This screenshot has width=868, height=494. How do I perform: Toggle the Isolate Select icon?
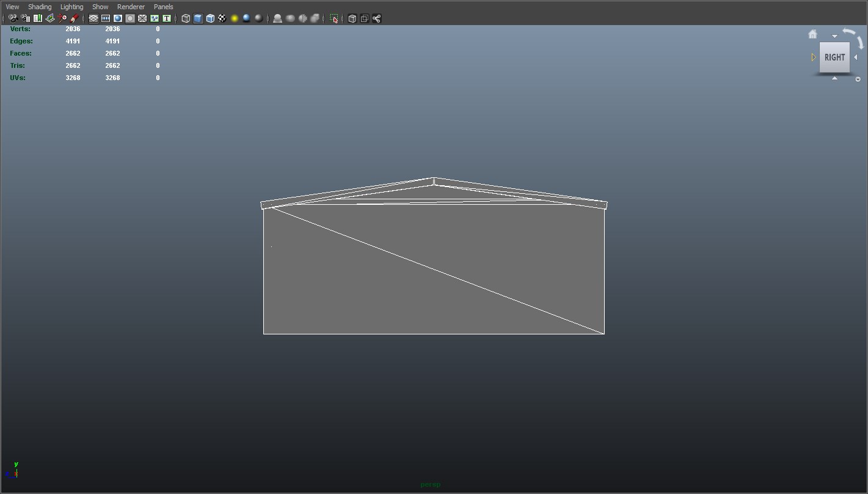point(334,18)
